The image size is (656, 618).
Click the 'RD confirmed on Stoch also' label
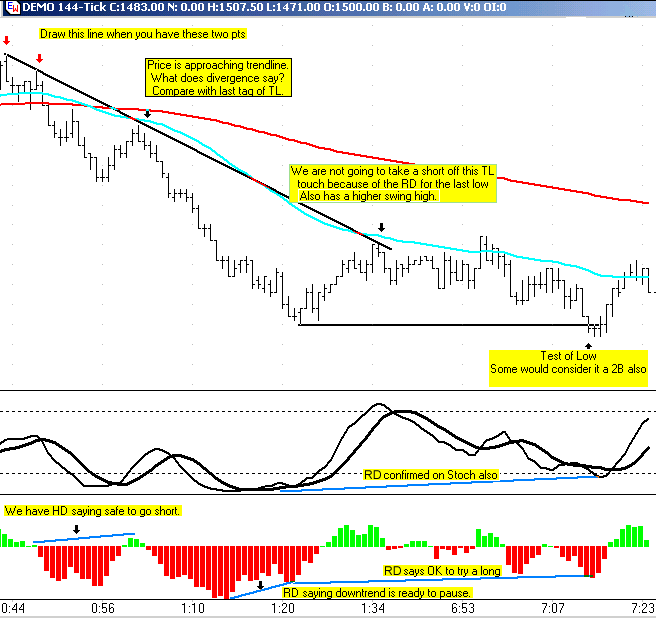[x=431, y=475]
